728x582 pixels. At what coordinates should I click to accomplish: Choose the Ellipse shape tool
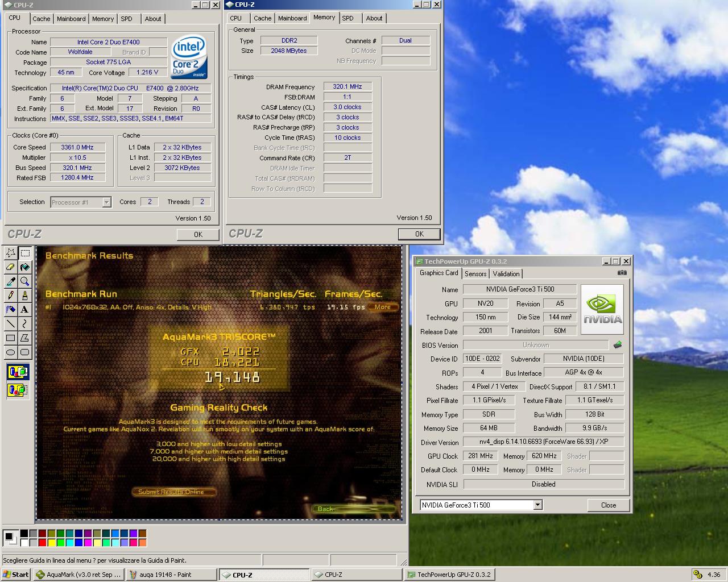coord(10,352)
